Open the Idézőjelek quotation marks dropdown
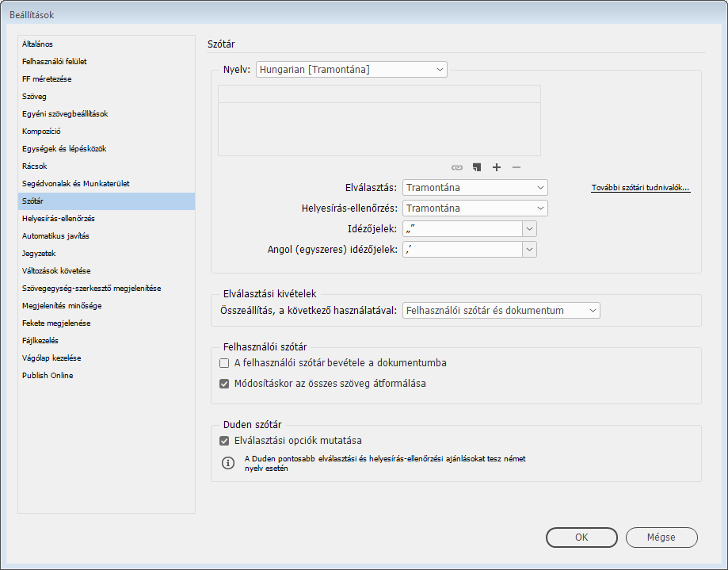This screenshot has height=570, width=728. point(529,229)
